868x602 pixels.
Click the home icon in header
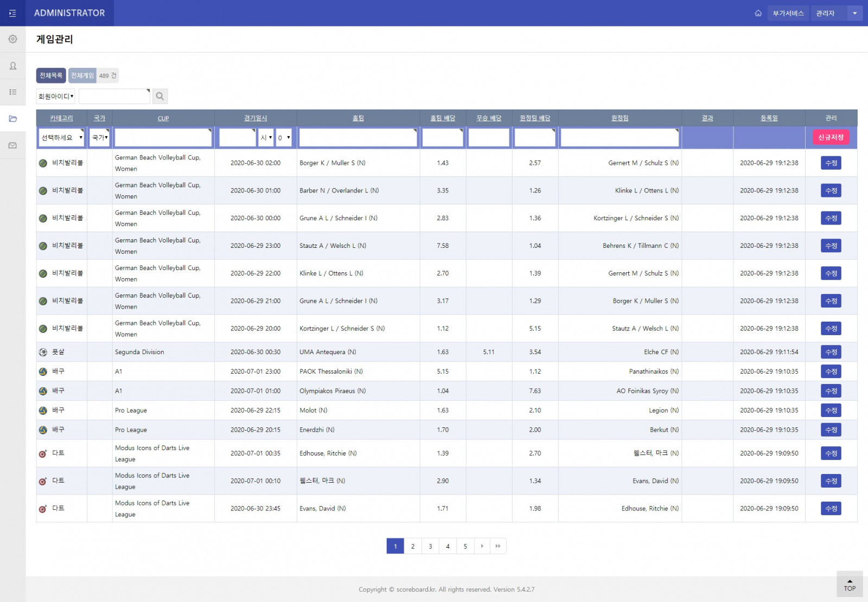(758, 13)
